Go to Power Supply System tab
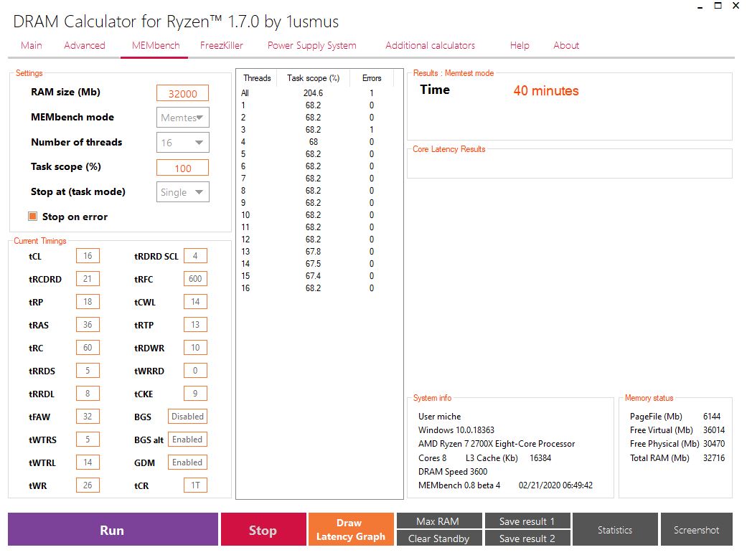 click(312, 45)
